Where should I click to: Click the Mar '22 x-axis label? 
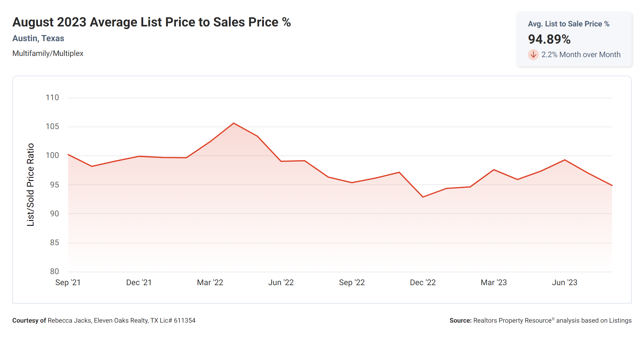click(x=210, y=282)
